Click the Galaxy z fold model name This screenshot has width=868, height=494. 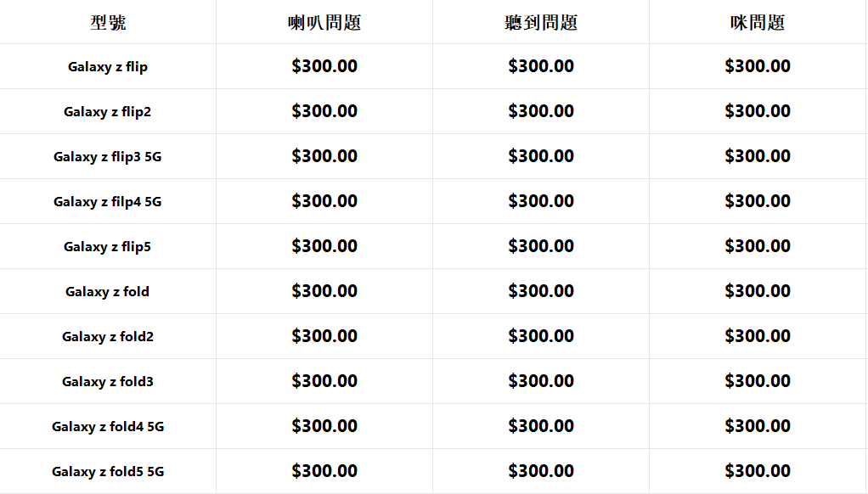tap(108, 292)
